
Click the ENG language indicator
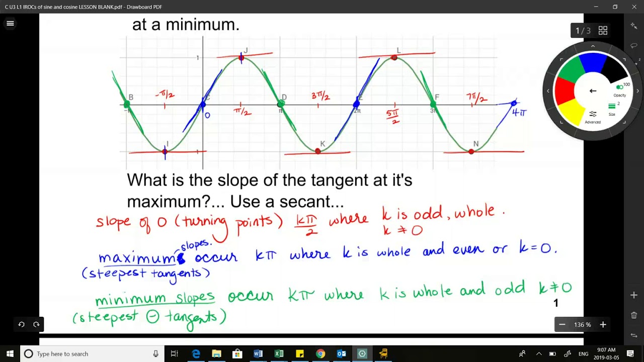click(584, 353)
